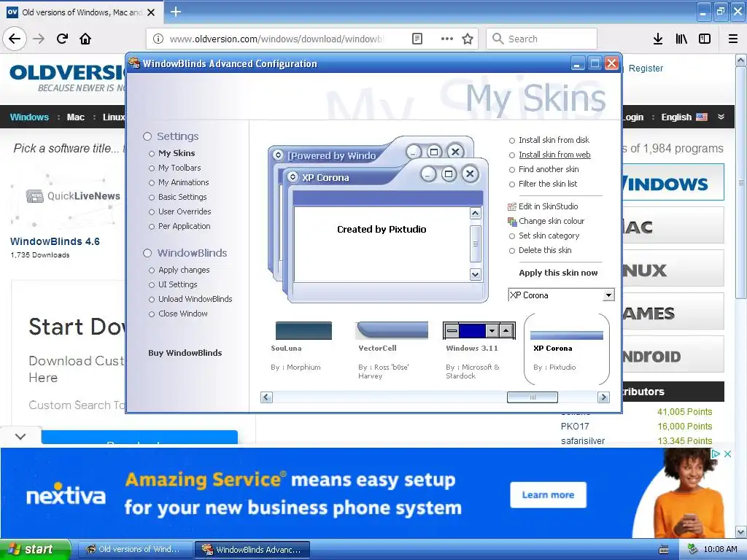Bookmark this page with star icon
The width and height of the screenshot is (747, 560).
pyautogui.click(x=468, y=39)
